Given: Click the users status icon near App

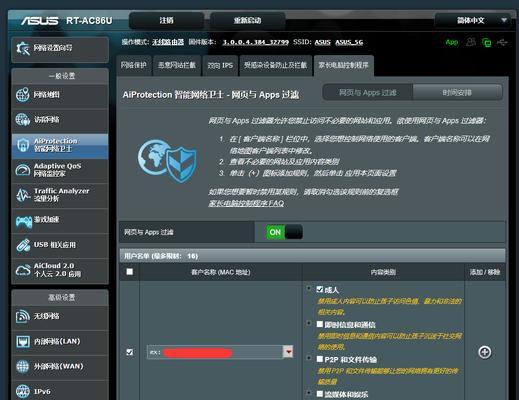Looking at the screenshot, I should click(471, 42).
